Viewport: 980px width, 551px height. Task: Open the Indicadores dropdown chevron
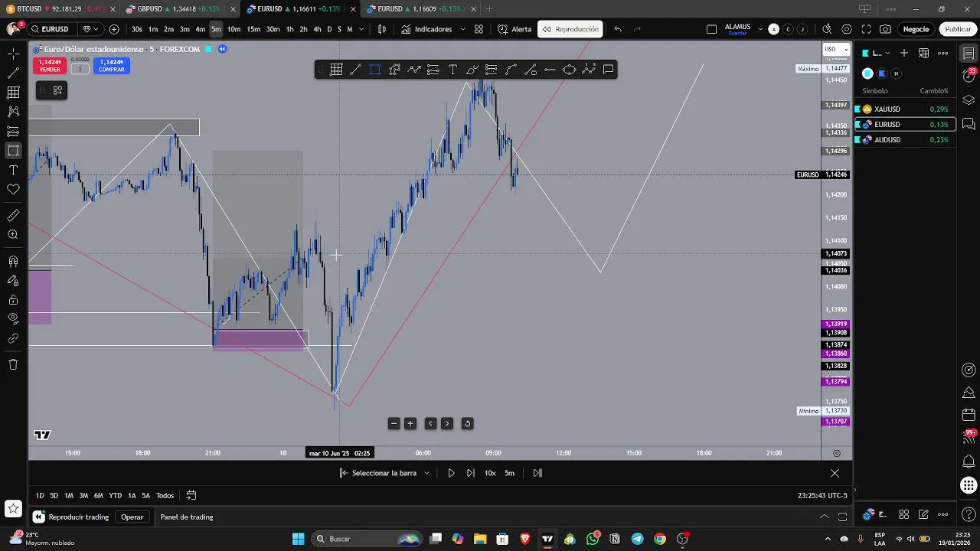pyautogui.click(x=462, y=29)
